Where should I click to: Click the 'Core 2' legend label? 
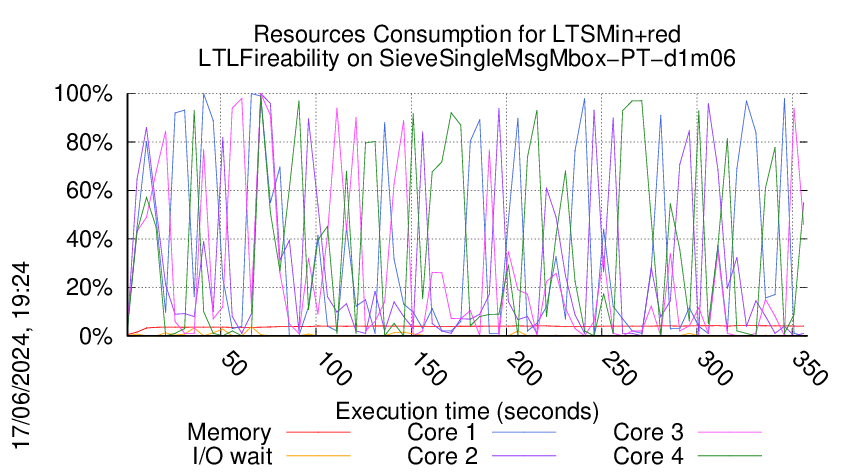pos(442,456)
